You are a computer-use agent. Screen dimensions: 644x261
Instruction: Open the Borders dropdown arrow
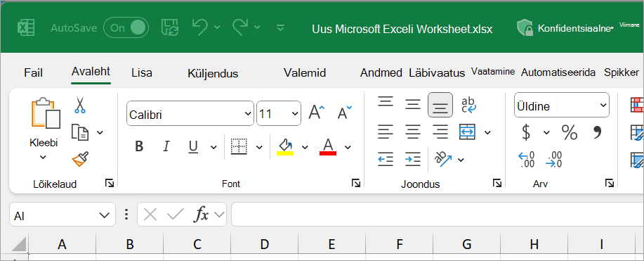[x=259, y=147]
